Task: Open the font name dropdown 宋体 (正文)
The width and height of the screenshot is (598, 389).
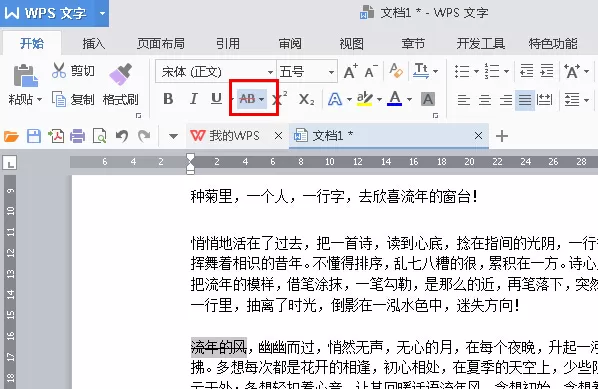Action: click(x=270, y=72)
